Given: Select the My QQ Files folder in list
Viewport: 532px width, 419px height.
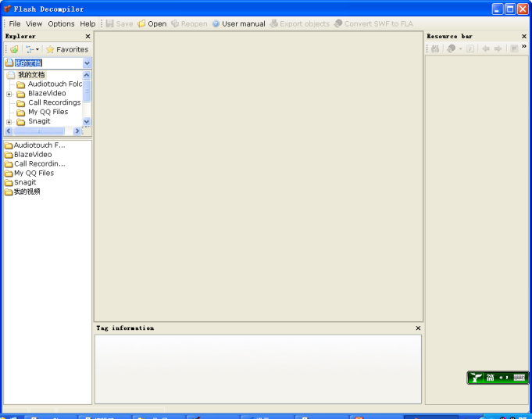Looking at the screenshot, I should point(34,173).
